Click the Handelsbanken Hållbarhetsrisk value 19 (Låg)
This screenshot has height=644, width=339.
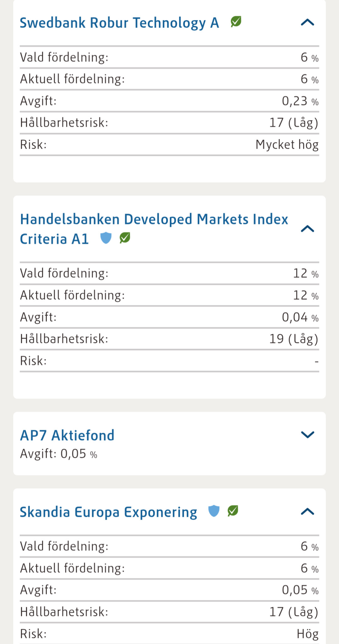tap(294, 339)
